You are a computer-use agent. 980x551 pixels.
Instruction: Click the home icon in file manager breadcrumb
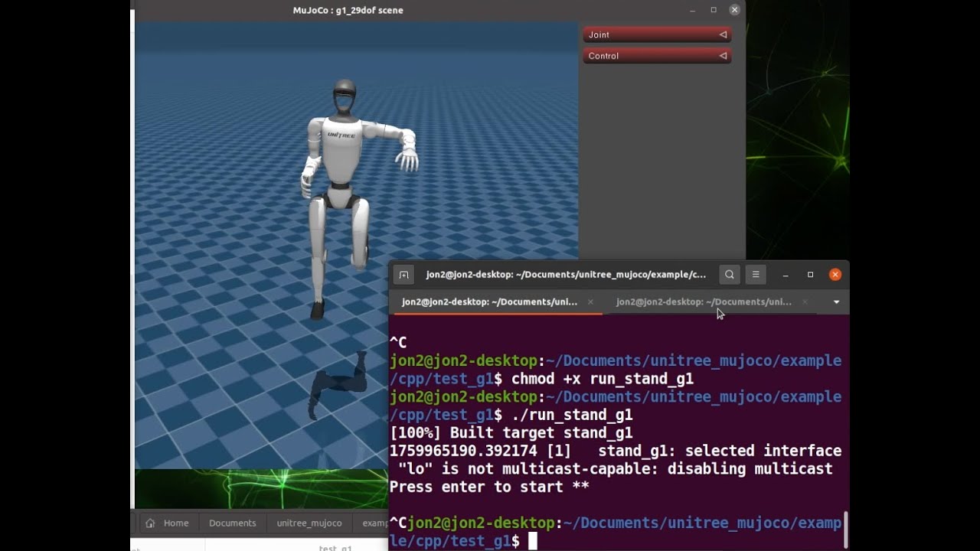150,523
